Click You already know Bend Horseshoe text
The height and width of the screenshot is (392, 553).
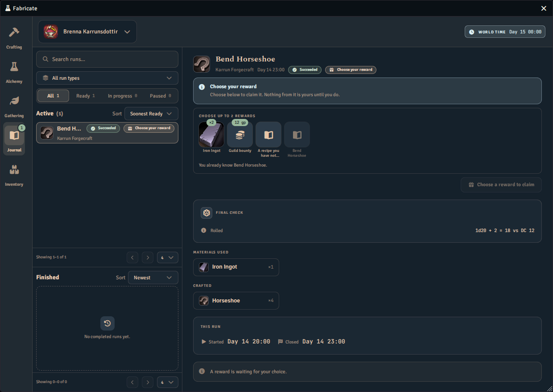click(x=233, y=165)
